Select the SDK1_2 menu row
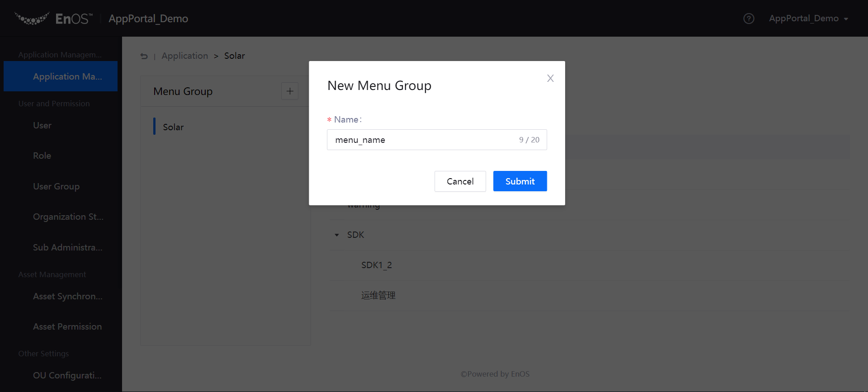Viewport: 868px width, 392px height. point(377,265)
